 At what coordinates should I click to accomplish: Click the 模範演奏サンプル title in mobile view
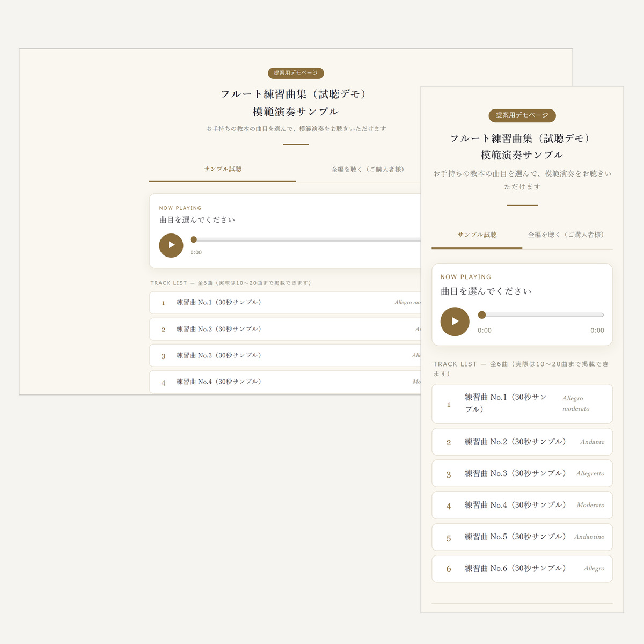pos(522,155)
